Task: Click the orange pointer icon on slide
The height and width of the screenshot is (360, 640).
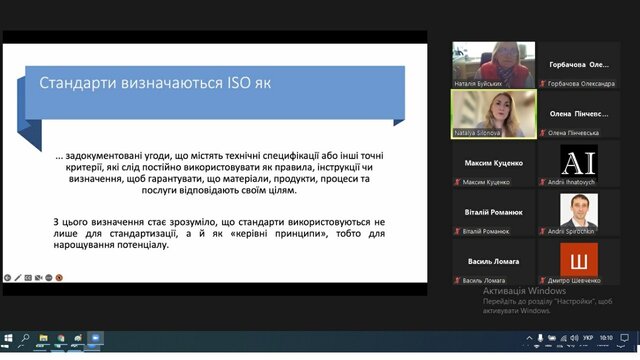Action: [59, 278]
